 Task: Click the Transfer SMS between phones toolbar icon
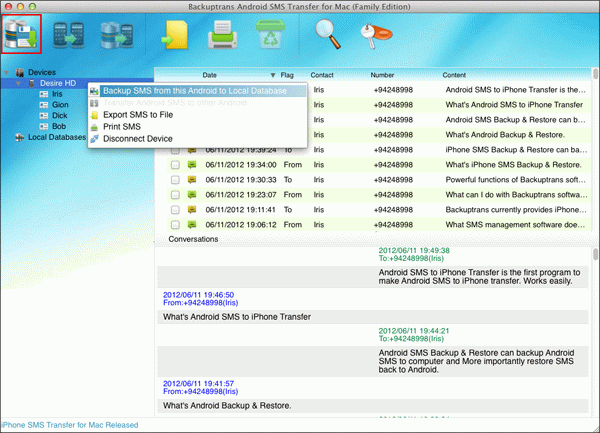[68, 35]
